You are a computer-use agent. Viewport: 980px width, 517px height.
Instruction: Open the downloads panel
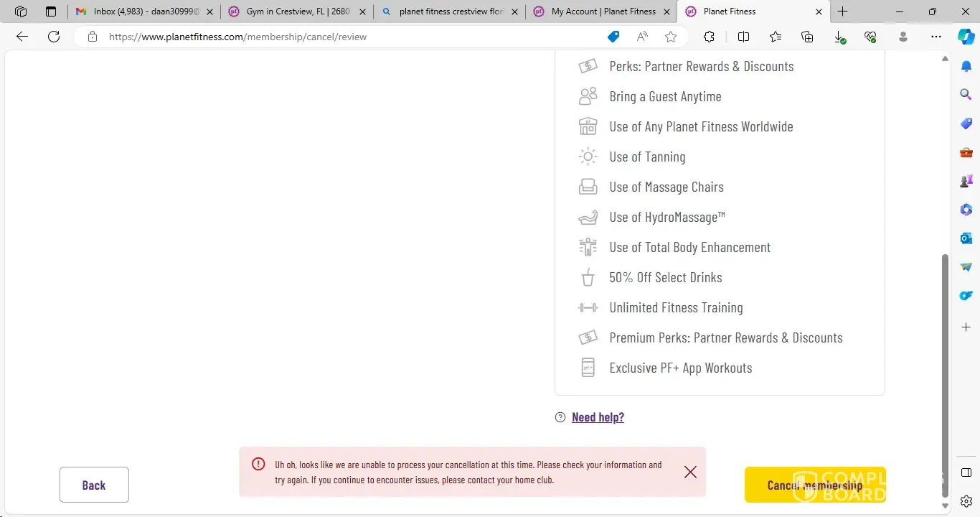tap(839, 37)
